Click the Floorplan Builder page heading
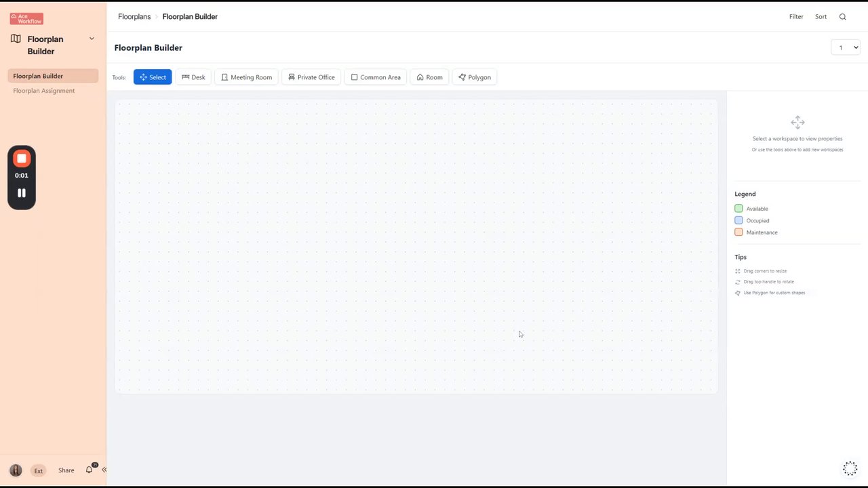868x488 pixels. 149,47
